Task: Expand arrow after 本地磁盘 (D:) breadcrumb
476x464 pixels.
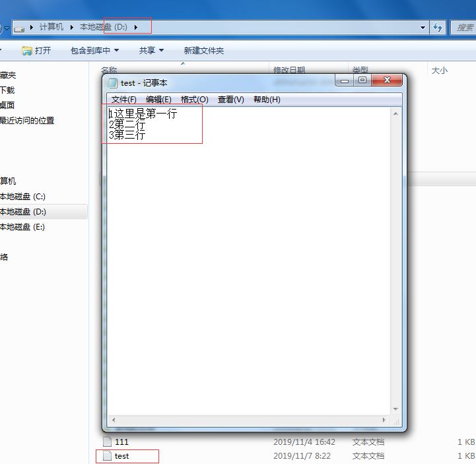Action: pyautogui.click(x=136, y=27)
